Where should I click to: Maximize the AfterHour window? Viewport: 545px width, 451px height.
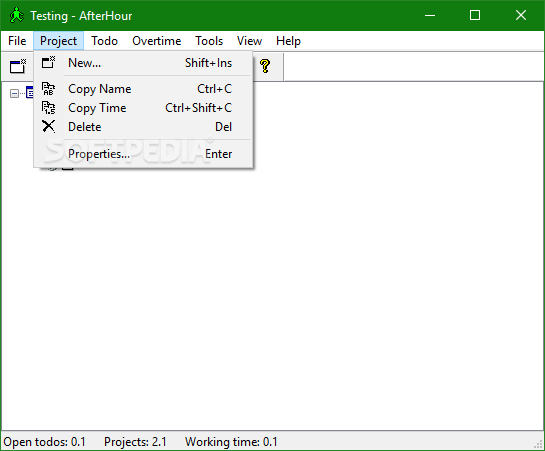click(475, 15)
